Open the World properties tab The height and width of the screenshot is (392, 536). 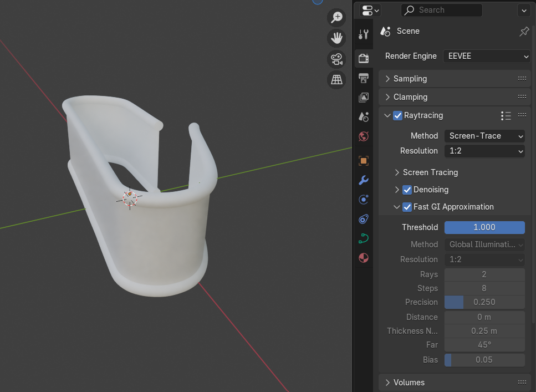point(364,136)
